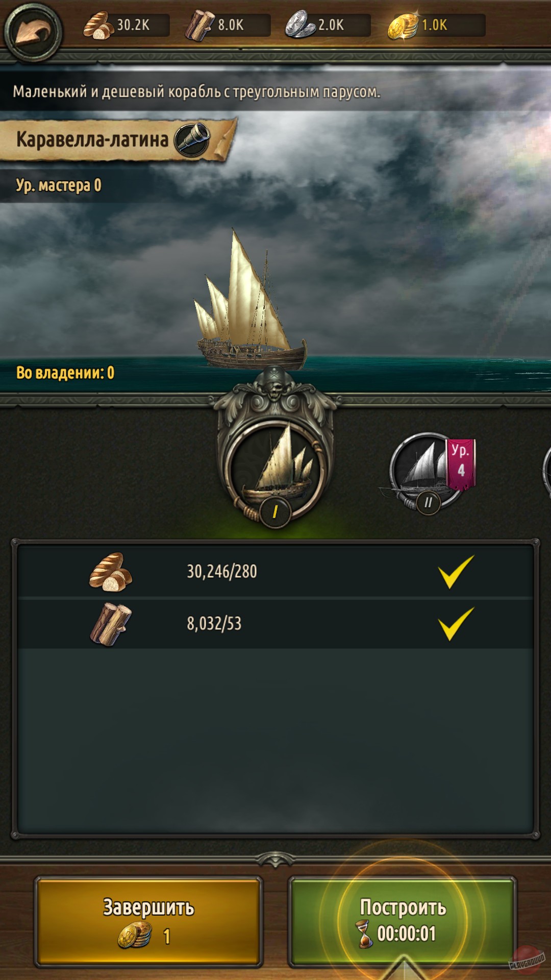Tap the bread requirement check mark
Viewport: 551px width, 980px height.
coord(456,571)
